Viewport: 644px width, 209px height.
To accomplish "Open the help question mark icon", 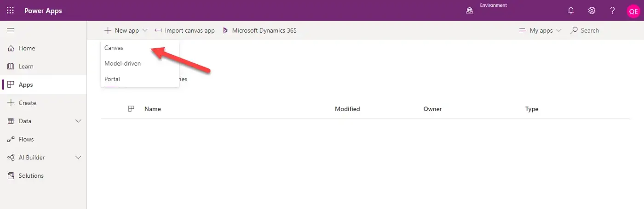I will pos(612,11).
